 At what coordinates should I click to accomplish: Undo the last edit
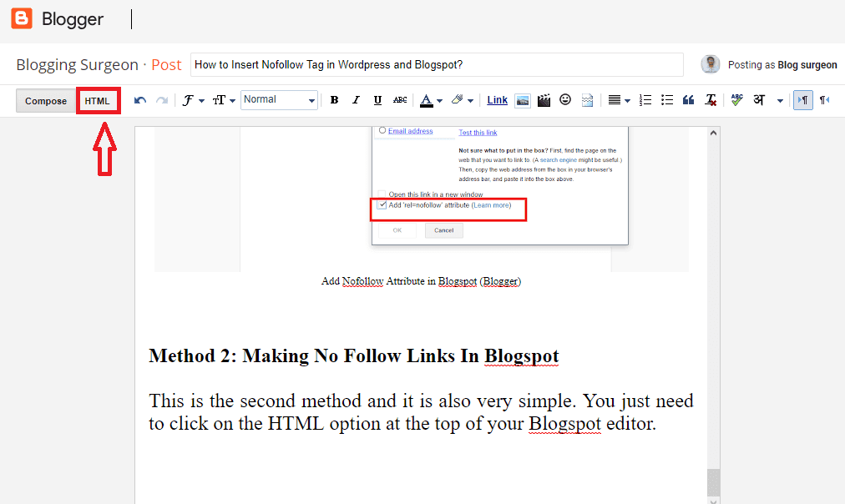pyautogui.click(x=140, y=100)
